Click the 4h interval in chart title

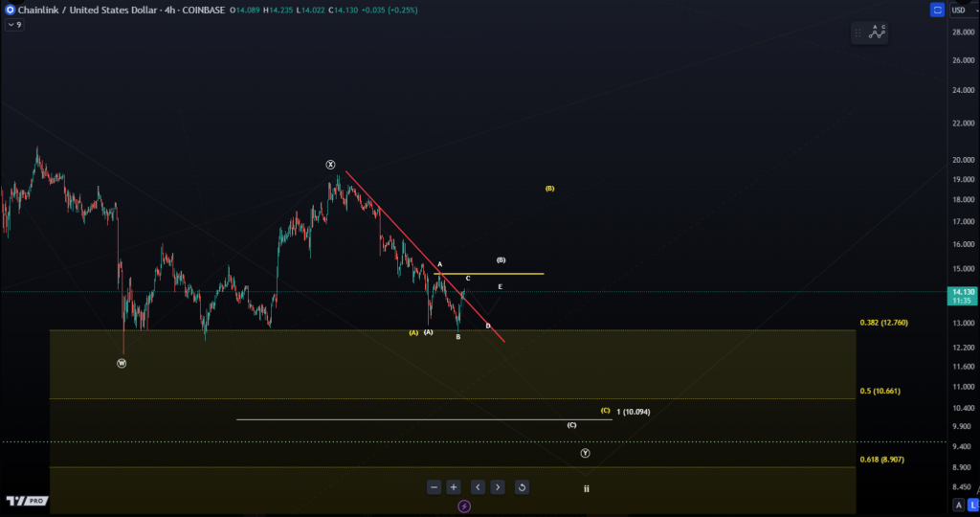[169, 10]
